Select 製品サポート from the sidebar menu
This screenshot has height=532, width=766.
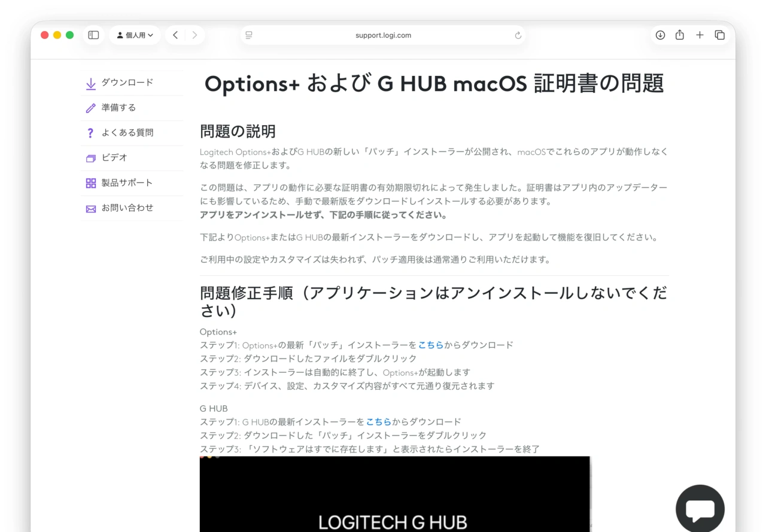click(x=126, y=183)
